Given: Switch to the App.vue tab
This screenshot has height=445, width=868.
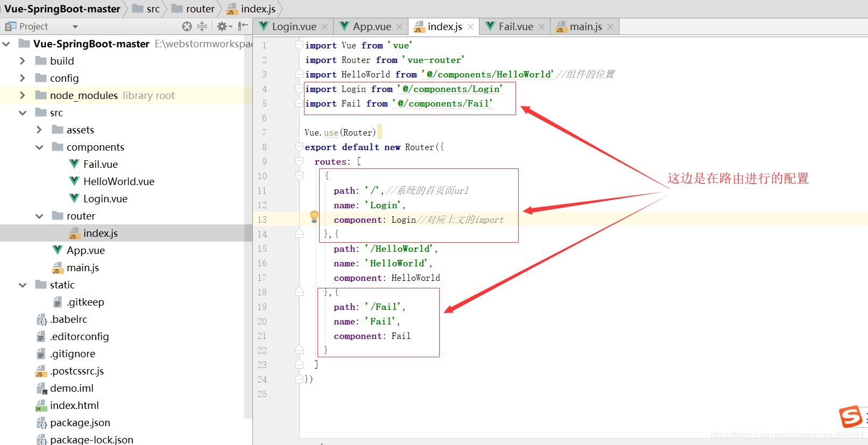Looking at the screenshot, I should click(371, 26).
